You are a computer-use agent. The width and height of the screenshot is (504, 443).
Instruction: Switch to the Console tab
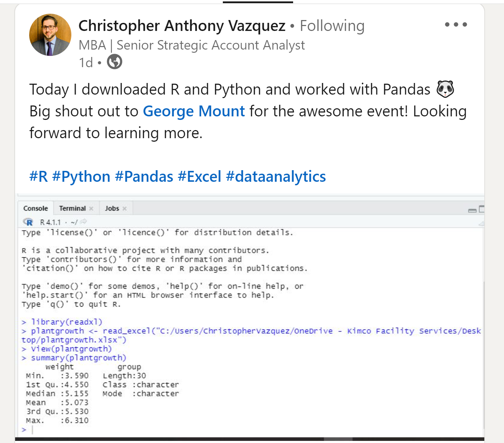[35, 208]
